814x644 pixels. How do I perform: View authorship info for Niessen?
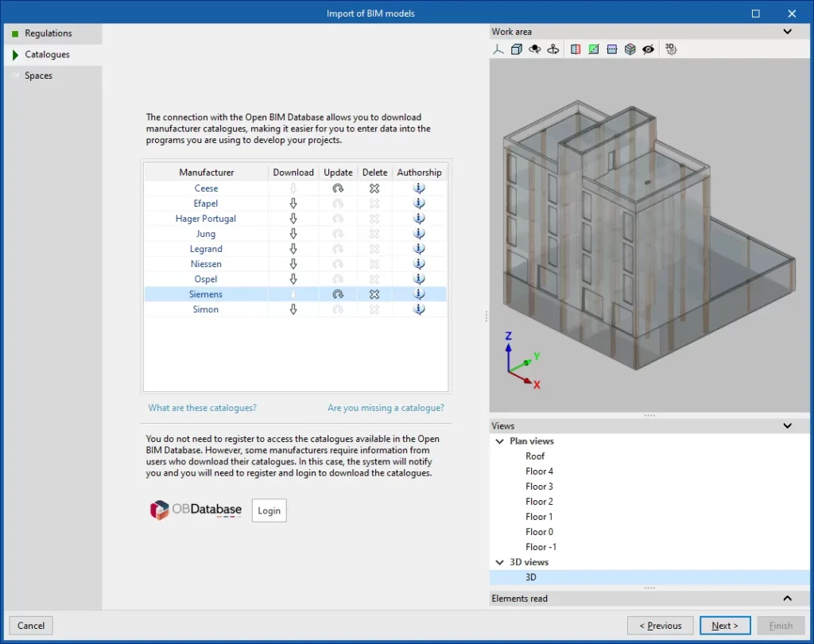coord(419,263)
